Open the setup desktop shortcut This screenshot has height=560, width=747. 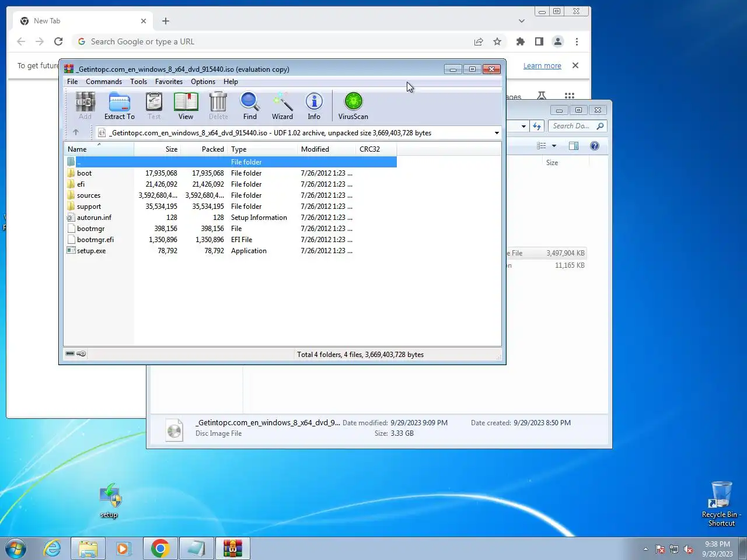coord(109,501)
